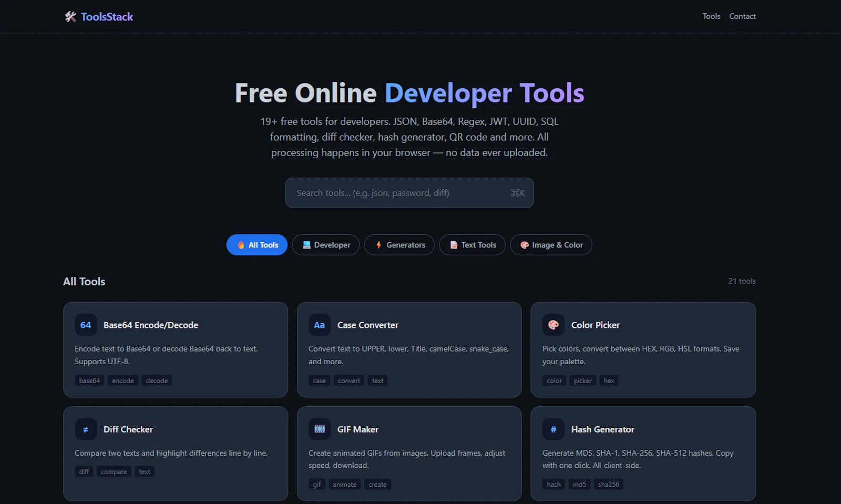The image size is (841, 504).
Task: Open the Color Picker tool title
Action: 596,325
